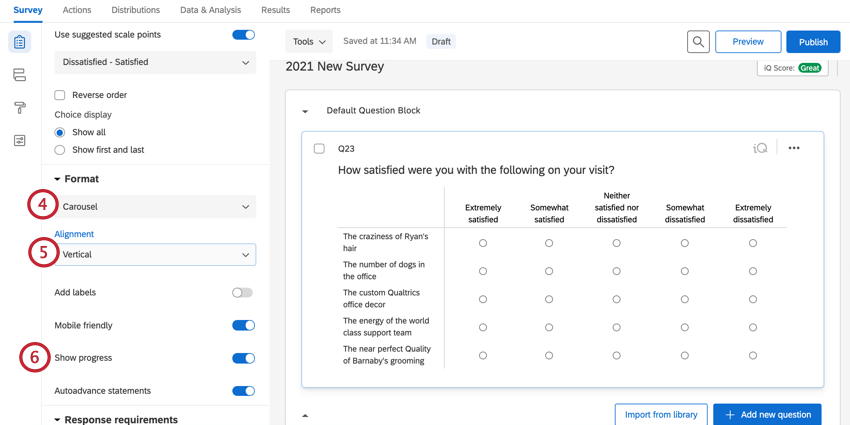
Task: Check the Reverse order checkbox
Action: pos(60,95)
